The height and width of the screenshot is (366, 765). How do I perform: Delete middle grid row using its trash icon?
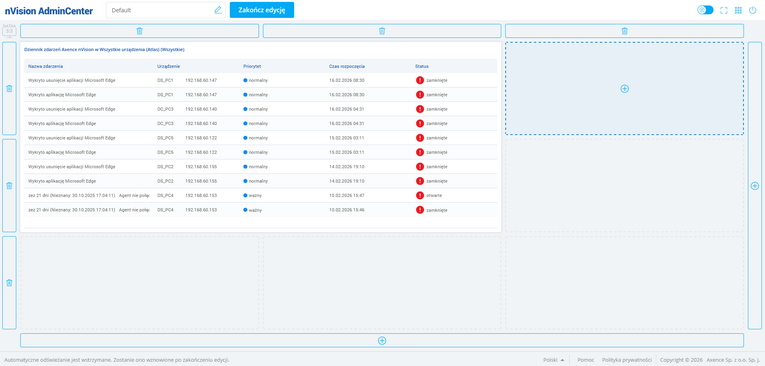[9, 185]
